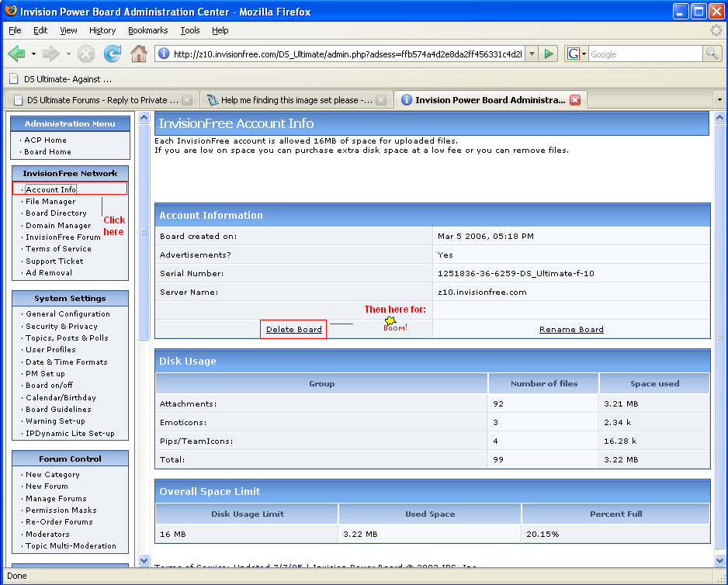Open Date & Time Formats settings
The height and width of the screenshot is (585, 728).
tap(67, 362)
